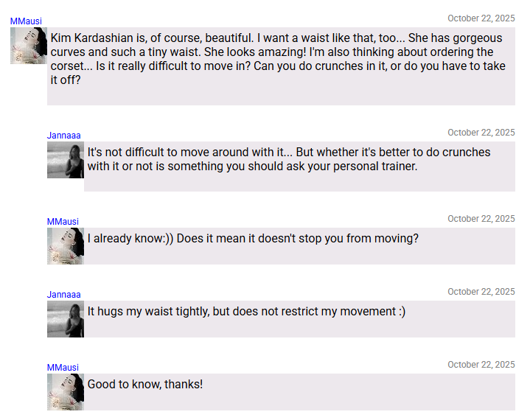Click the post text about Kim Kardashian's waist
The width and height of the screenshot is (516, 420).
coord(278,58)
